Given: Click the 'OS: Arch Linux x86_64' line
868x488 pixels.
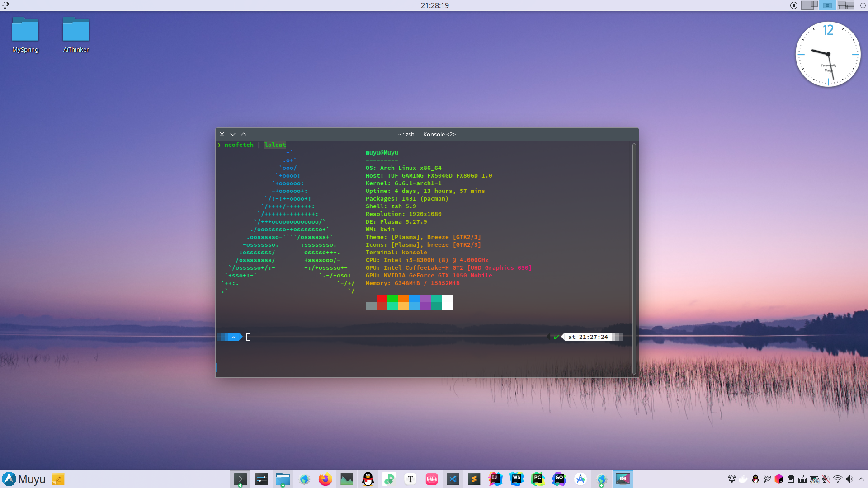Looking at the screenshot, I should (x=404, y=168).
